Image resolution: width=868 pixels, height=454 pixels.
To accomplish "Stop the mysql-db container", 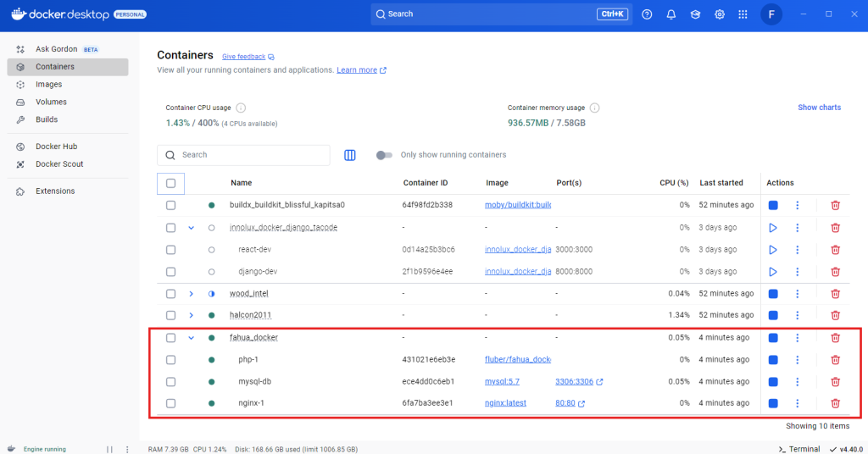I will pos(773,381).
